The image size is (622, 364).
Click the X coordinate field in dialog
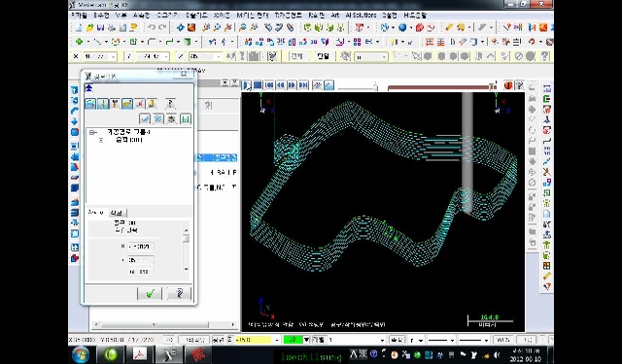(x=140, y=247)
